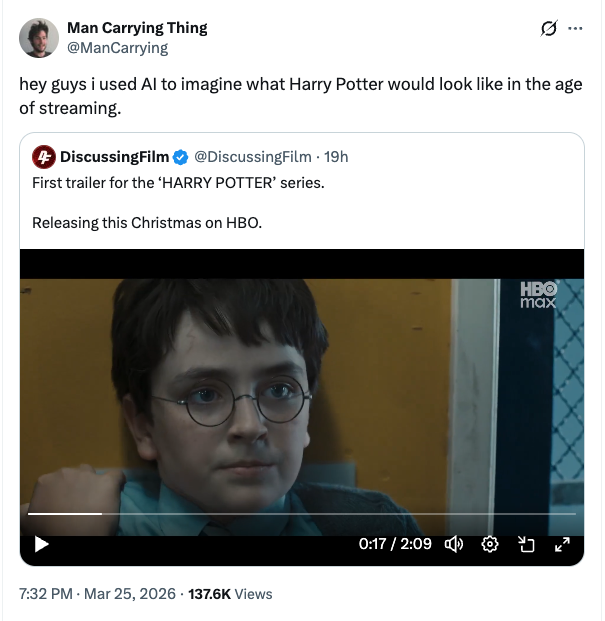Enable picture-in-picture mode for the video

coord(526,545)
